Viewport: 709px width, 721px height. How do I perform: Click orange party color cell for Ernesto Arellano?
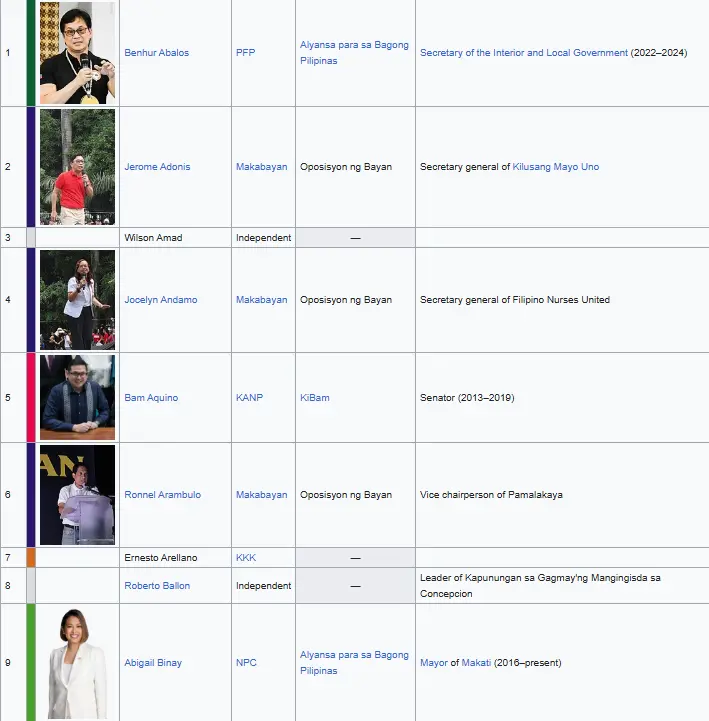(31, 557)
